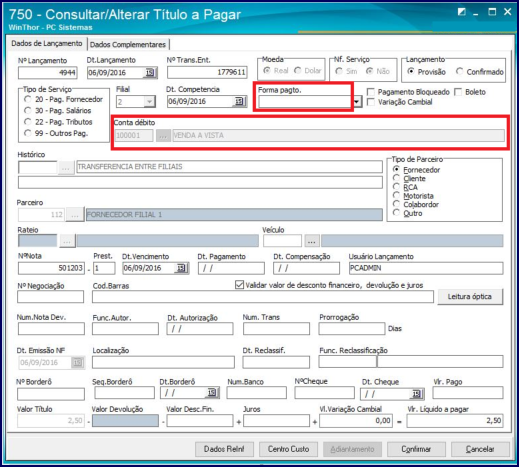Click the Adiantamento button
Image resolution: width=519 pixels, height=467 pixels.
352,449
